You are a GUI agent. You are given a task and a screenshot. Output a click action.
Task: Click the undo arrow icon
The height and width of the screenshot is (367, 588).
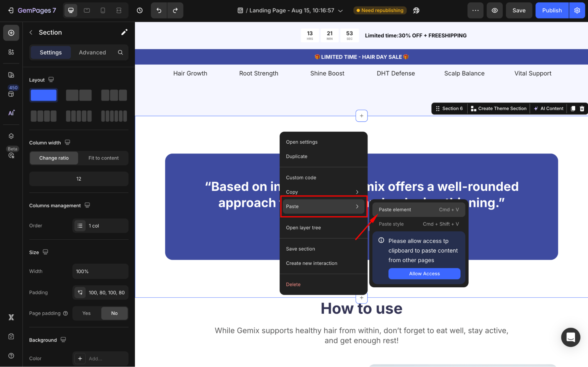coord(159,11)
